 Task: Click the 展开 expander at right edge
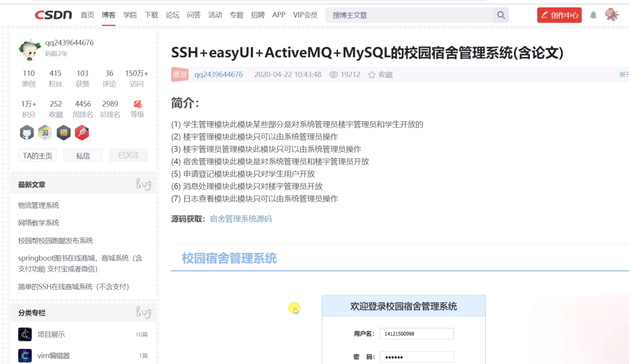[624, 75]
